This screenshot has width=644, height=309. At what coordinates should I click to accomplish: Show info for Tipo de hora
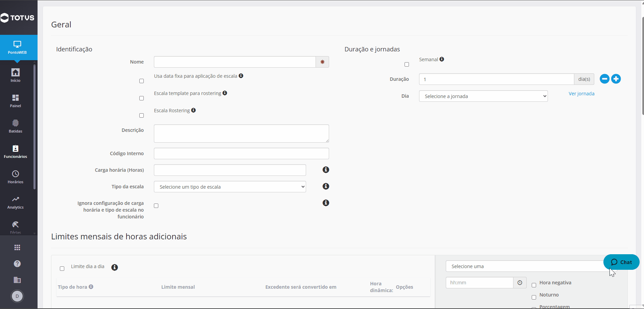pyautogui.click(x=91, y=287)
